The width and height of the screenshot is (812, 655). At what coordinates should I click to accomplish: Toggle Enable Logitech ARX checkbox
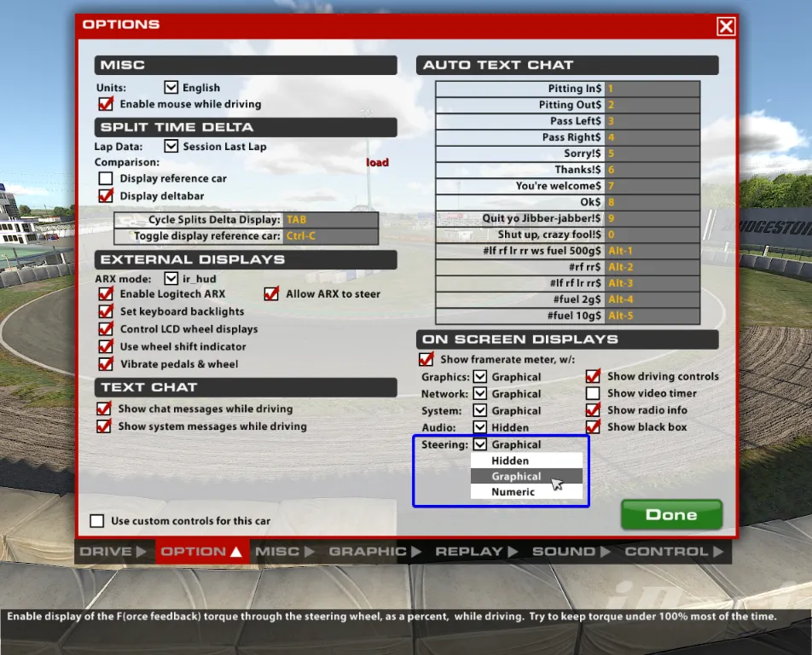coord(106,294)
